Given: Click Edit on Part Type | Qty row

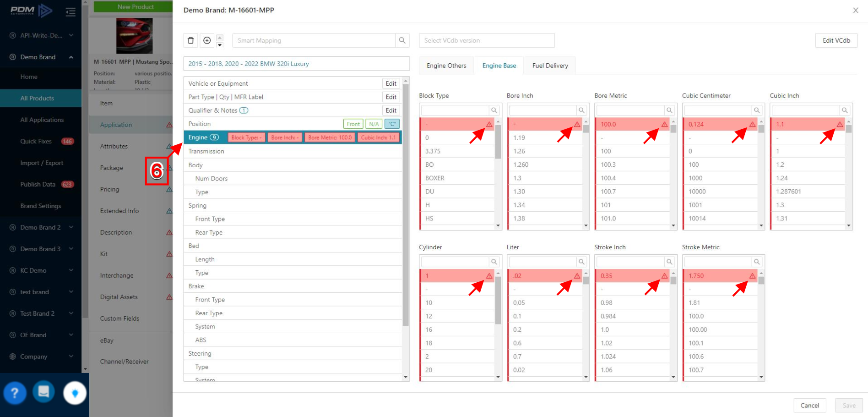Looking at the screenshot, I should point(391,97).
